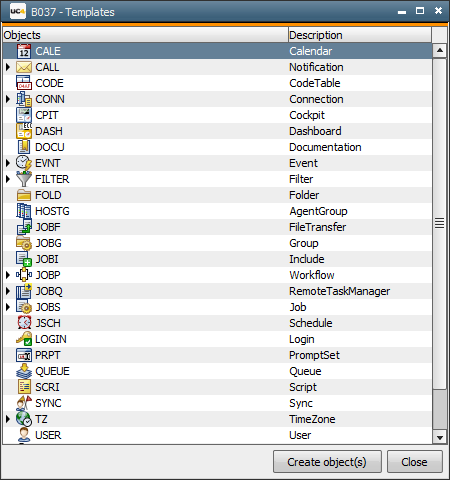Screen dimensions: 450x480
Task: Click the CODE CodeTable icon
Action: (x=24, y=83)
